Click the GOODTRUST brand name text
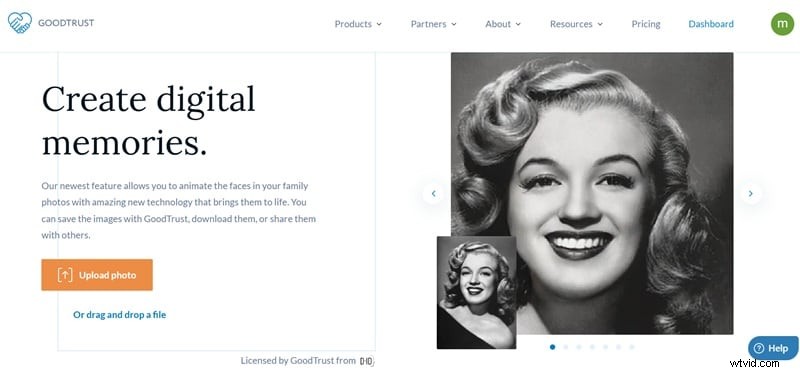800x373 pixels. [x=66, y=23]
